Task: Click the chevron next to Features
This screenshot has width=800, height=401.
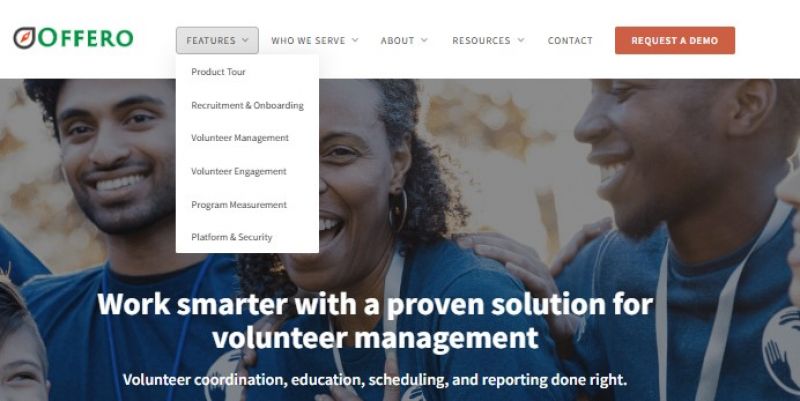Action: pyautogui.click(x=245, y=40)
